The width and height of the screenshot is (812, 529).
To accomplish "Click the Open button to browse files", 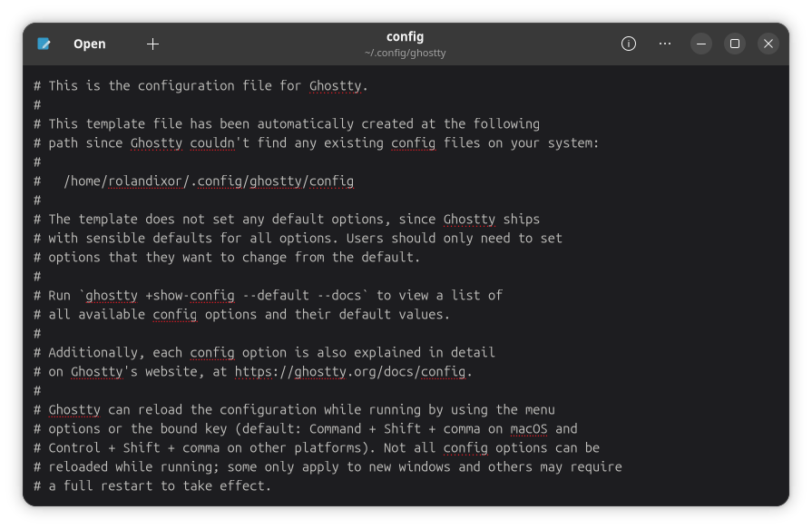I will pos(89,44).
